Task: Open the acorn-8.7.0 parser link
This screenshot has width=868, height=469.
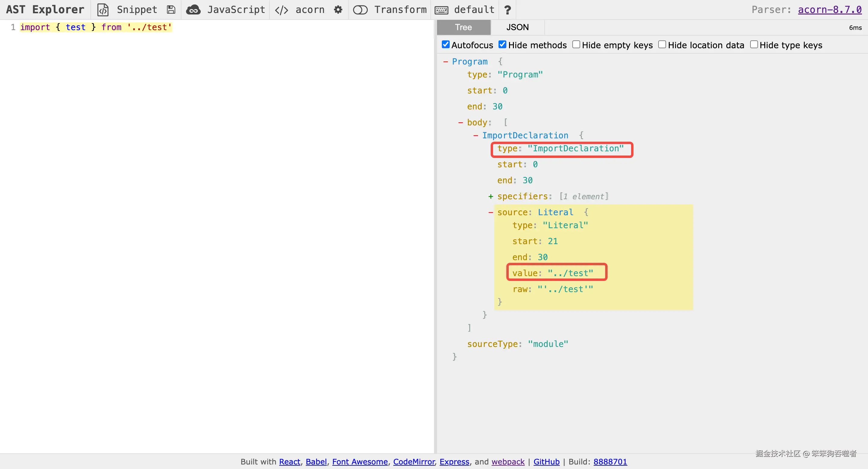Action: click(830, 10)
